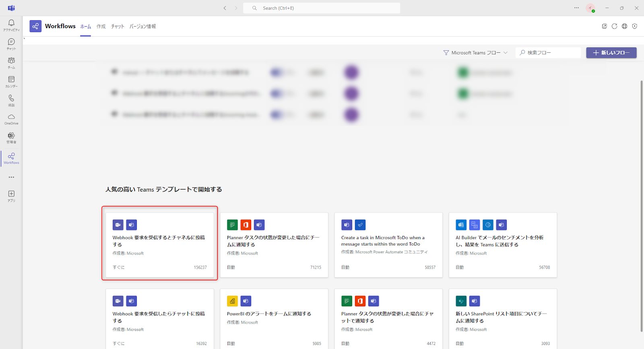Select Workflows in the left sidebar
The width and height of the screenshot is (644, 349).
11,158
